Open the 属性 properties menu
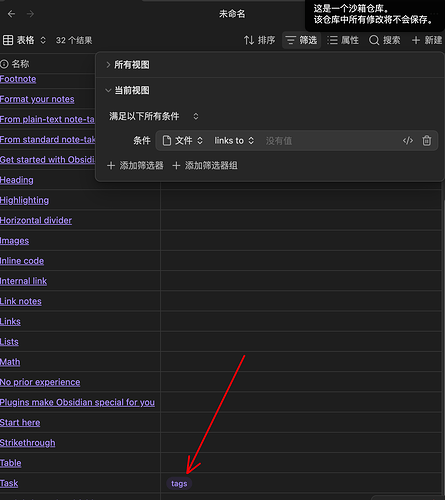This screenshot has height=500, width=445. (x=343, y=40)
